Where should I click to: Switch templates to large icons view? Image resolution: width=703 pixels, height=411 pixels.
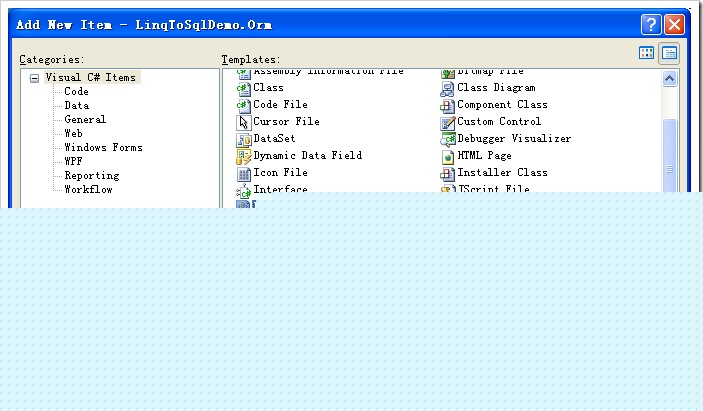pyautogui.click(x=646, y=53)
